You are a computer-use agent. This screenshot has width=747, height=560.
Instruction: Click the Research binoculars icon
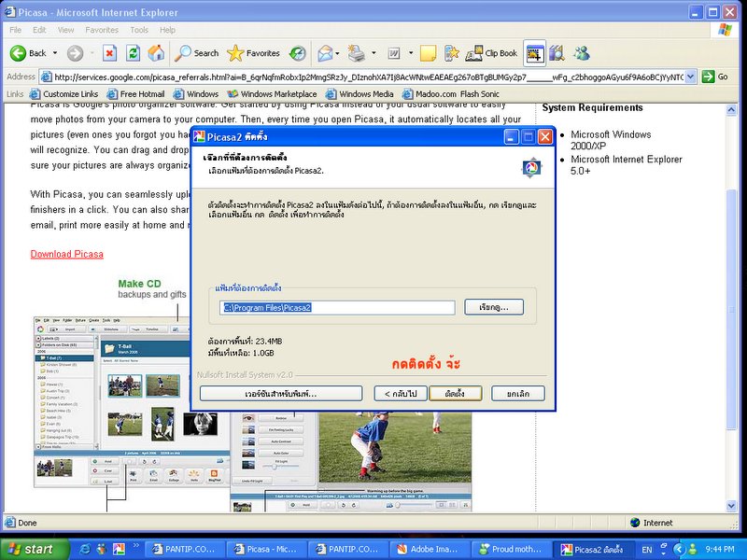pos(557,53)
